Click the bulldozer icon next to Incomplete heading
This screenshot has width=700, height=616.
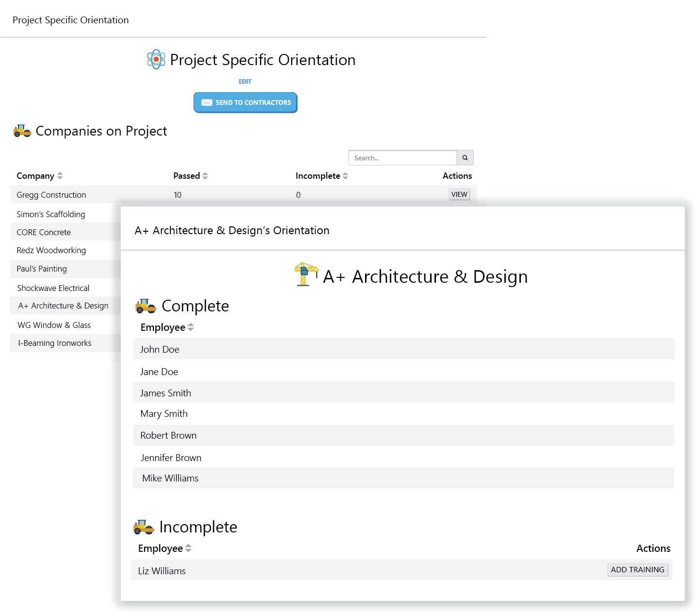point(144,527)
